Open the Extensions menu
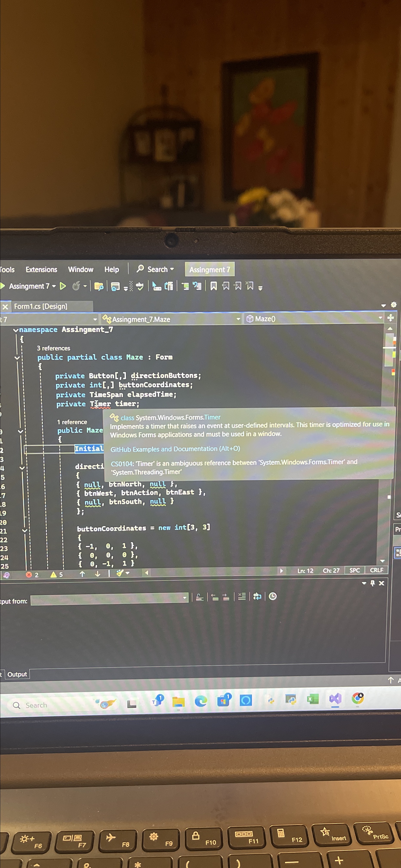Image resolution: width=401 pixels, height=868 pixels. [x=41, y=270]
